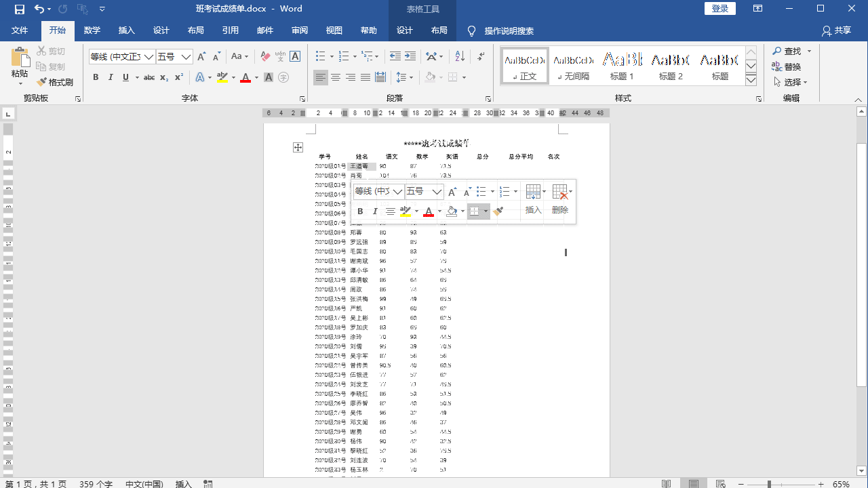Open the Select (选择) dropdown in the editing group
This screenshot has height=488, width=868.
[x=791, y=82]
